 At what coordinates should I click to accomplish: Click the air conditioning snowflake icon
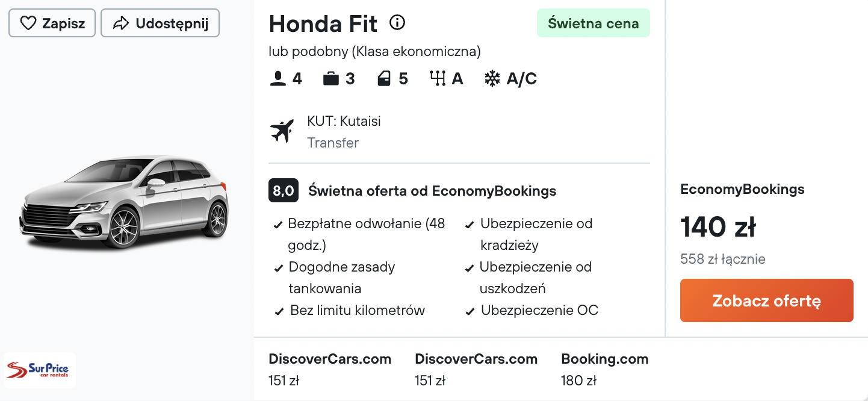[492, 79]
